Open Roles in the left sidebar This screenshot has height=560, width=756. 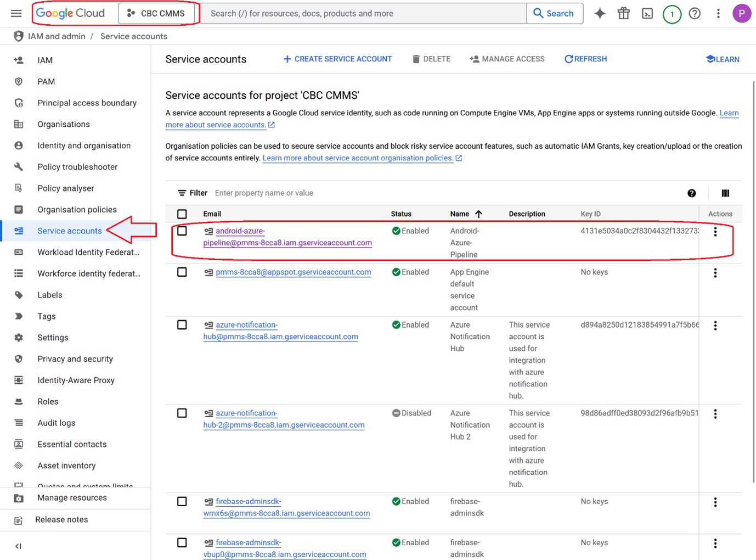(x=48, y=402)
